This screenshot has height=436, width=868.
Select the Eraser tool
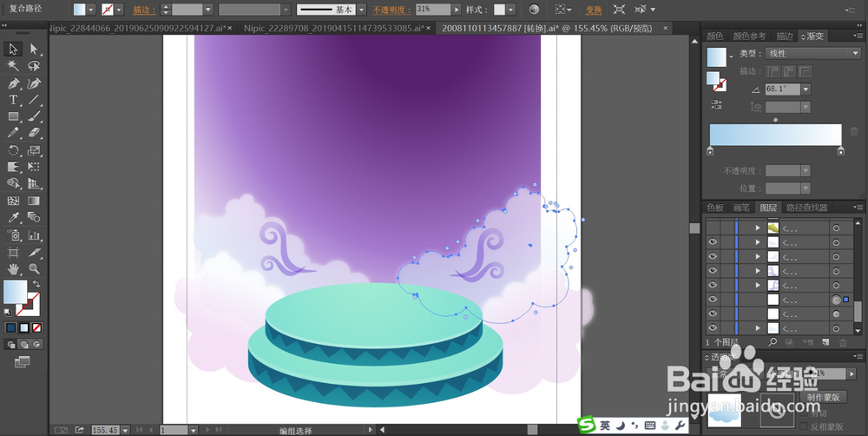pos(34,133)
